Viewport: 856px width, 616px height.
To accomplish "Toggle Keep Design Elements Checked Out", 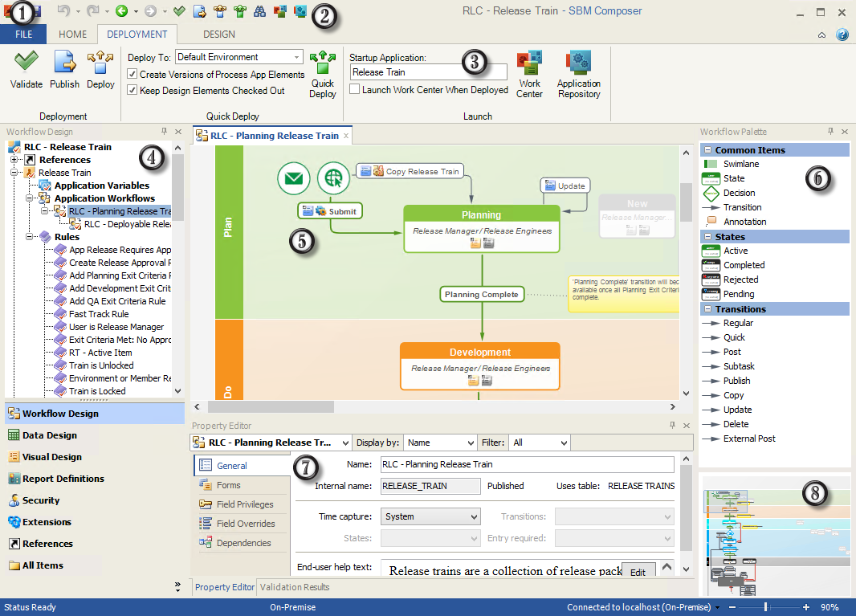I will [x=132, y=91].
